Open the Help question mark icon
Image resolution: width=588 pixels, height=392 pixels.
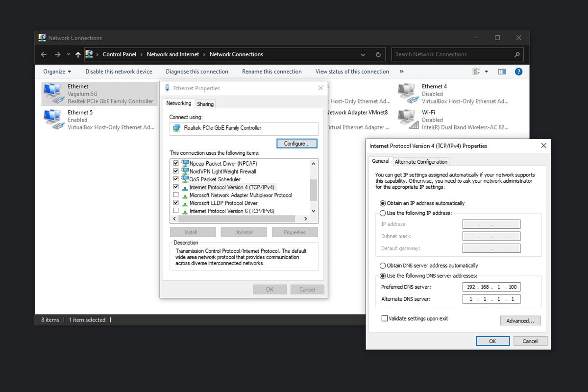pos(518,72)
